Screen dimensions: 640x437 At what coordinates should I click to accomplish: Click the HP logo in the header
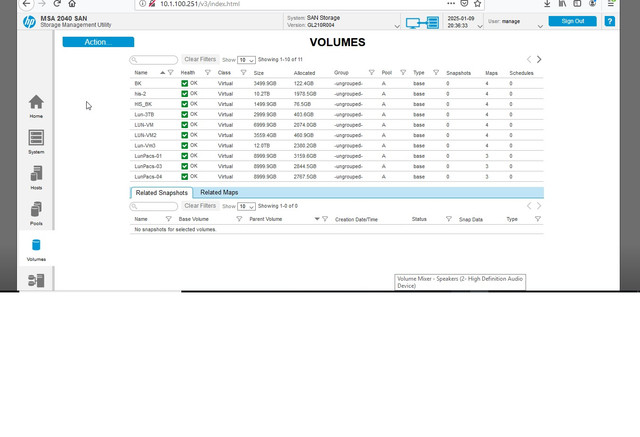(x=29, y=22)
